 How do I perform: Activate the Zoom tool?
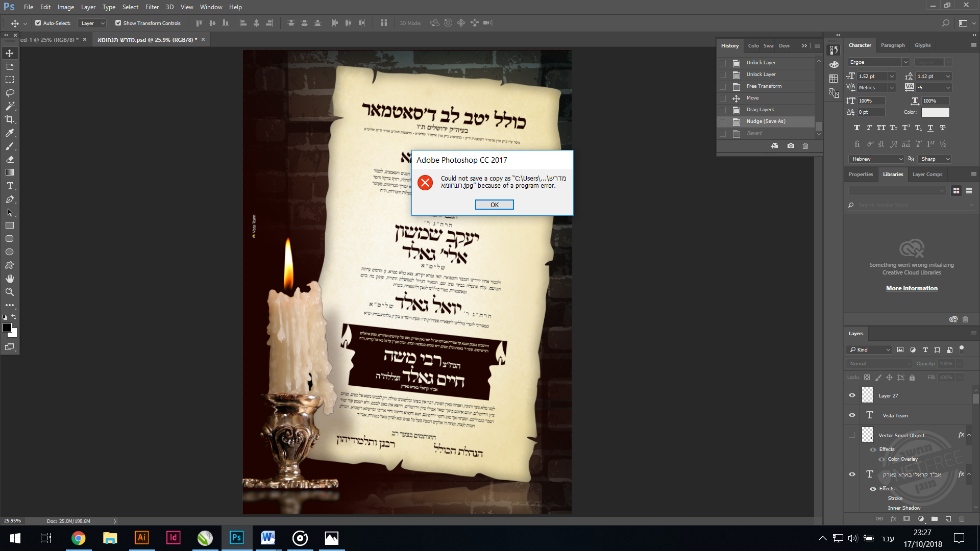point(10,292)
